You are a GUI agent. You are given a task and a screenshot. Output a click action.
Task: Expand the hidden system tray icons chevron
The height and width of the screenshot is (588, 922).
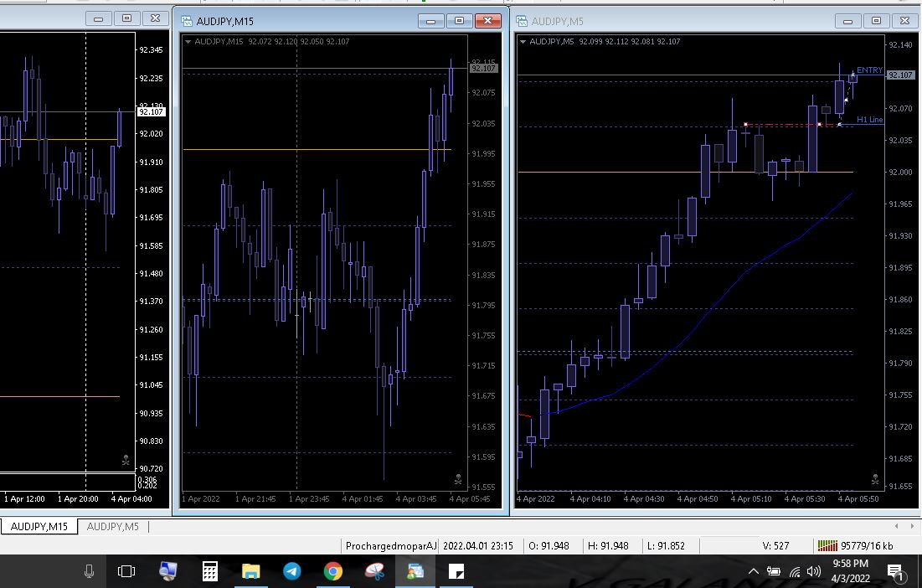753,571
